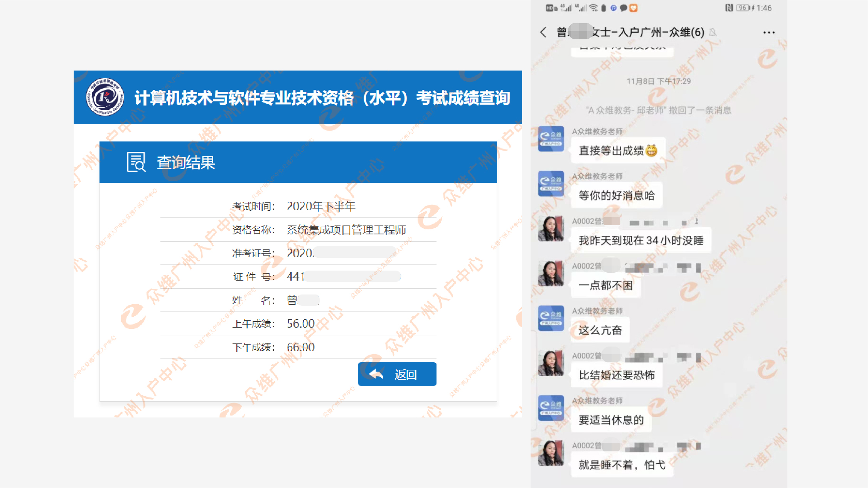The height and width of the screenshot is (488, 868).
Task: Click the 返回 button on the results page
Action: 397,374
